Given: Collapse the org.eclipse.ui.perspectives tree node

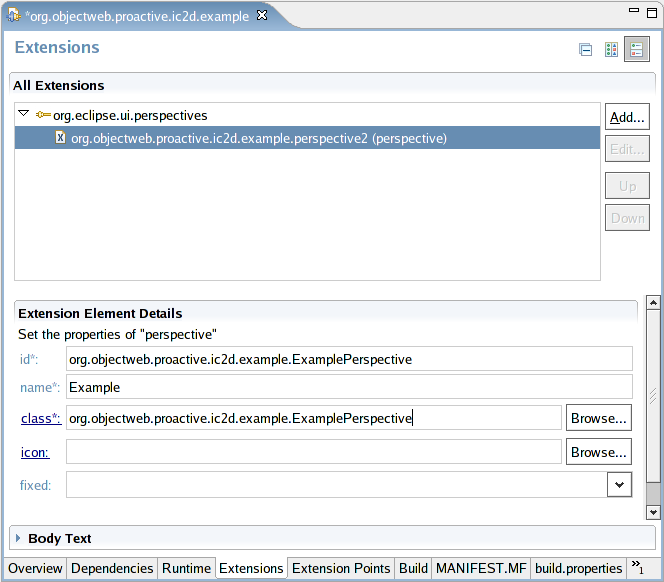Looking at the screenshot, I should 24,115.
